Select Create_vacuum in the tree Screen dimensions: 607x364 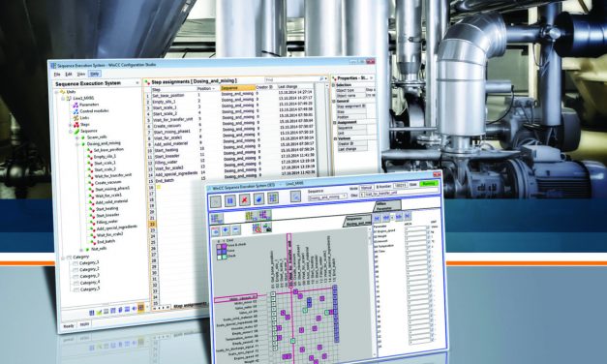pyautogui.click(x=108, y=182)
